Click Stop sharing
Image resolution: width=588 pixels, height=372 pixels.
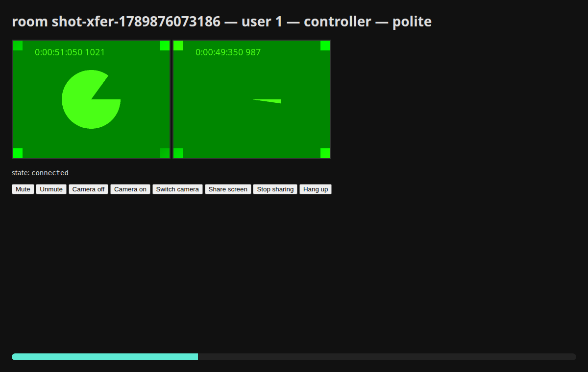[x=275, y=189]
